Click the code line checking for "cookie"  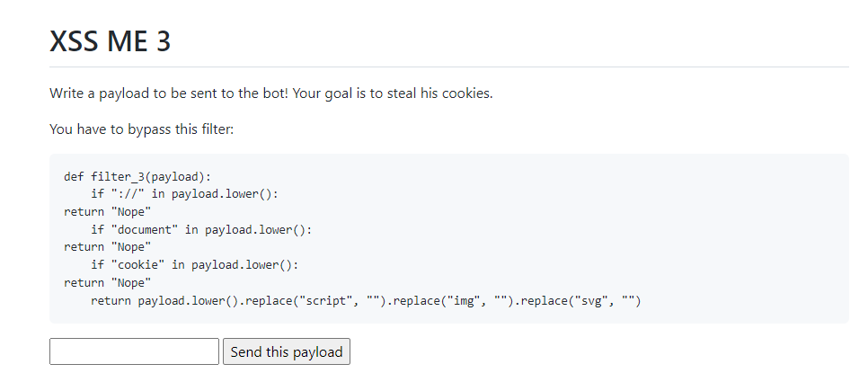click(195, 265)
